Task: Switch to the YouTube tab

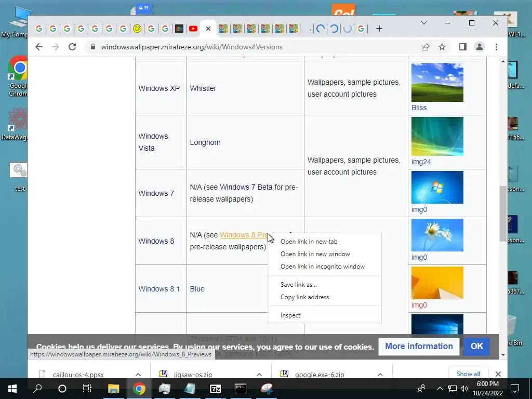Action: point(193,29)
